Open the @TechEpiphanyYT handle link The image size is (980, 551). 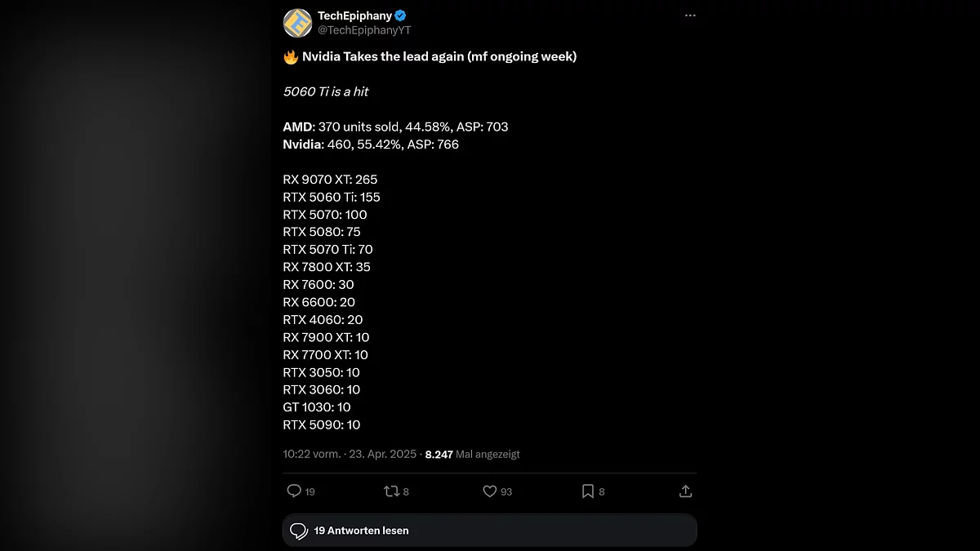pyautogui.click(x=363, y=30)
